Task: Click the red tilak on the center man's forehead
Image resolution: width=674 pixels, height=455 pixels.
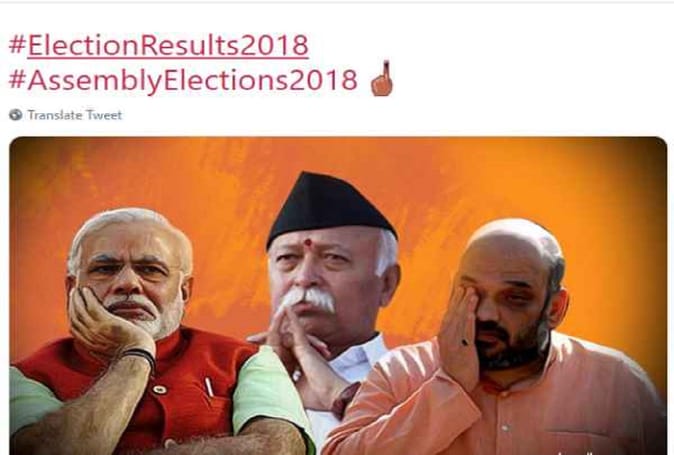Action: click(x=308, y=242)
